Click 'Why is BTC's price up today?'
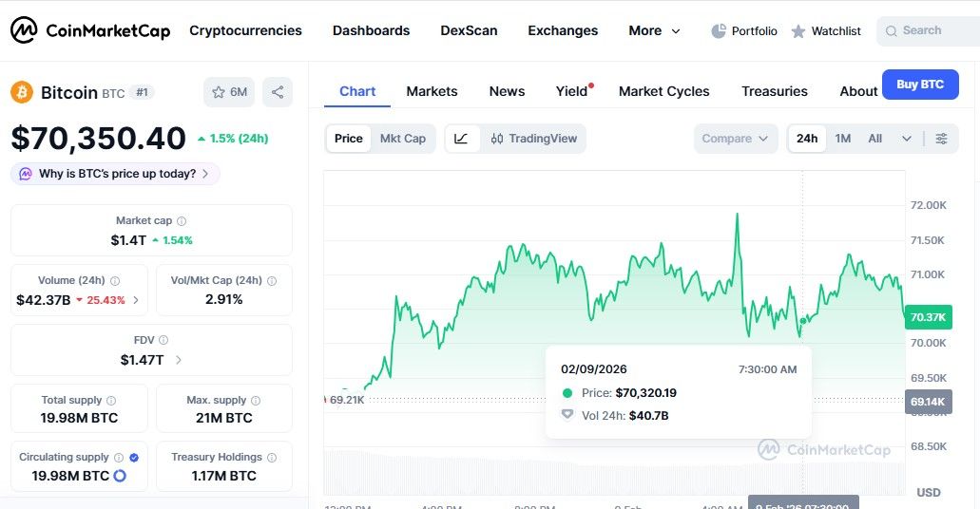Screen dimensions: 980x509 pos(116,174)
